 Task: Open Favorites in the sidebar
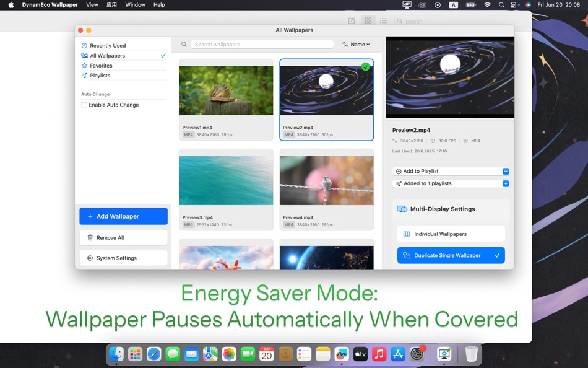(123, 65)
